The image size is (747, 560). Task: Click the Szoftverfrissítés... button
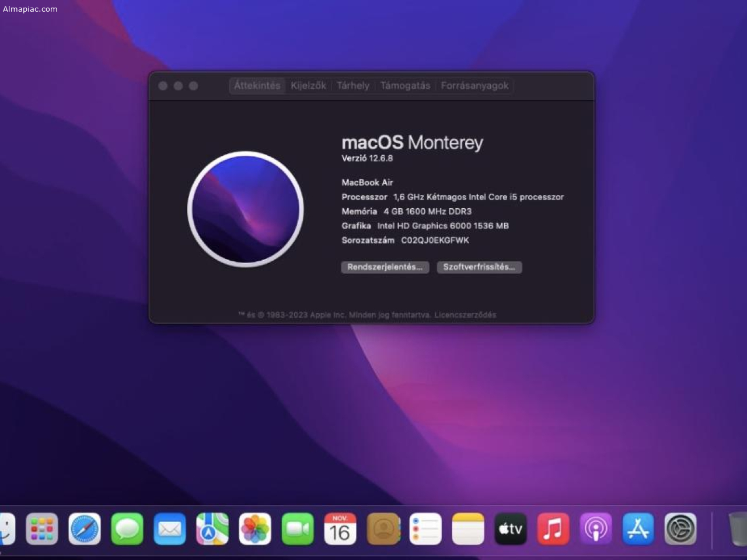tap(479, 267)
